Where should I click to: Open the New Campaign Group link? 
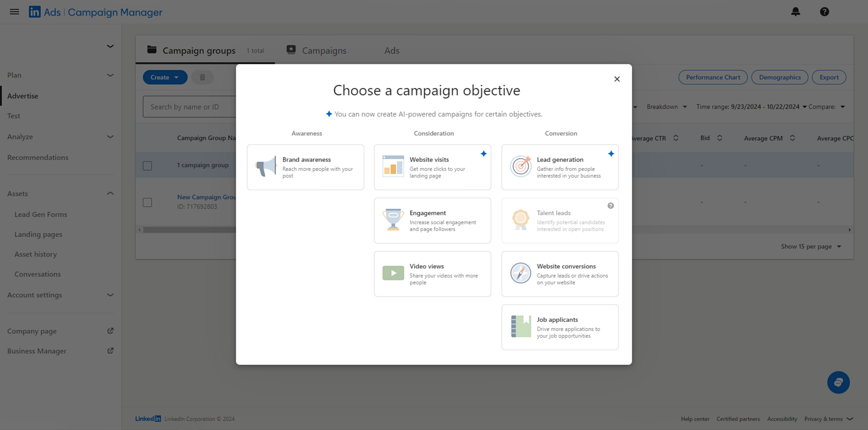pos(207,197)
